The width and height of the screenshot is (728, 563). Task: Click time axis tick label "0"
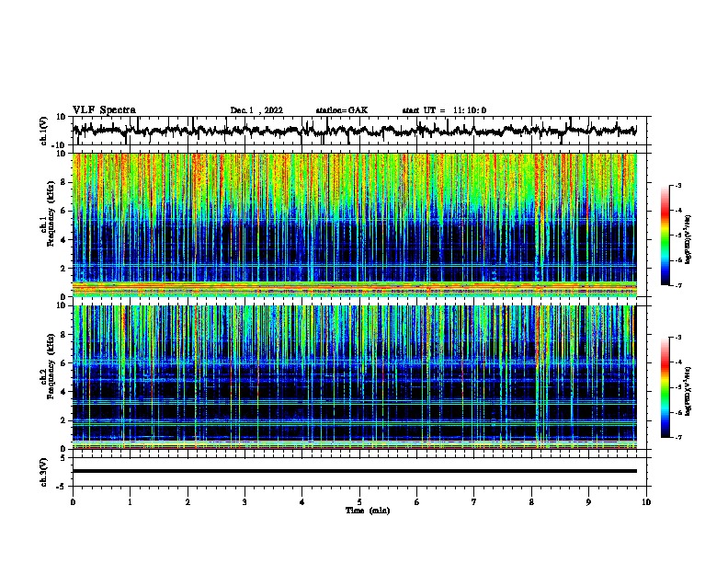73,502
